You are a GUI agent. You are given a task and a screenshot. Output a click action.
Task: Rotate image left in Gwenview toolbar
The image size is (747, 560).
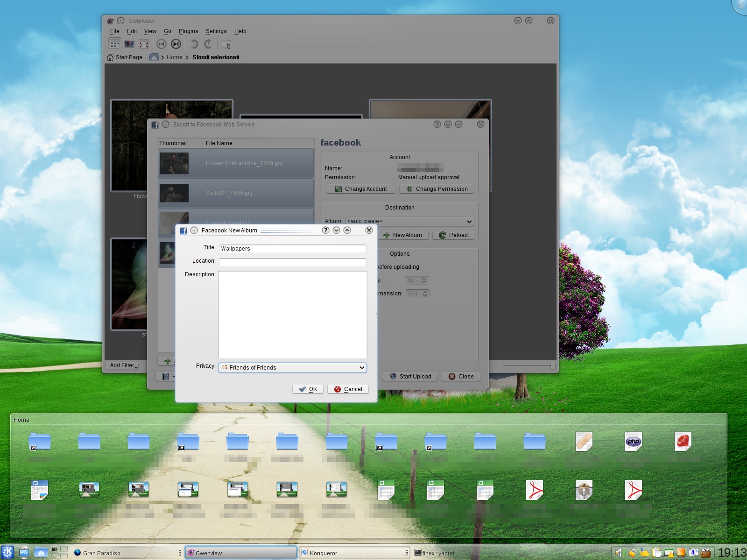(x=194, y=44)
